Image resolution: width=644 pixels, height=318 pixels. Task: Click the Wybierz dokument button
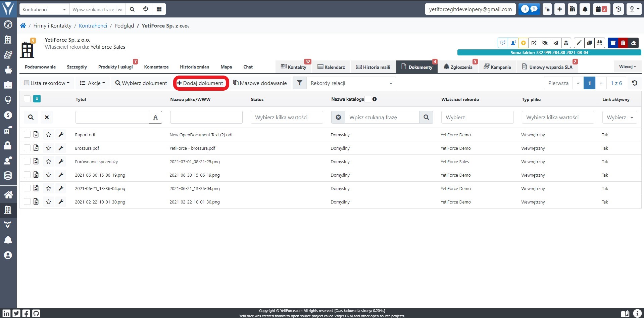coord(141,83)
